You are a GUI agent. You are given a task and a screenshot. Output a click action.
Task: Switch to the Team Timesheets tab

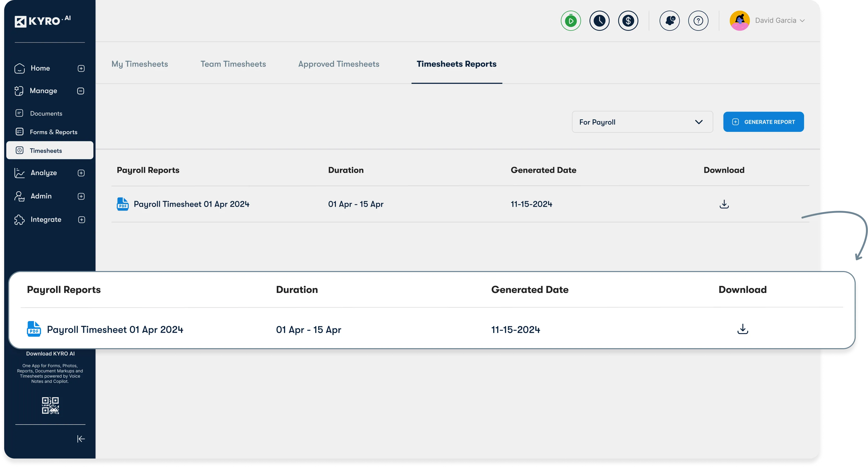tap(233, 64)
